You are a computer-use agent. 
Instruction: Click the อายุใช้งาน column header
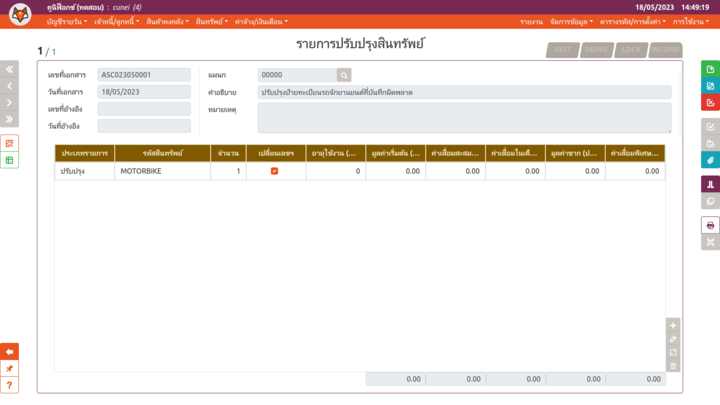click(336, 153)
